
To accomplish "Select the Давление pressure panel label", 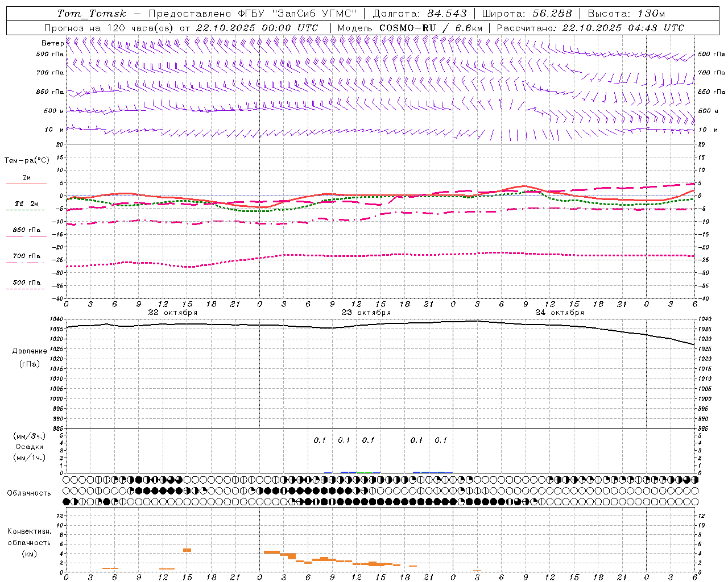I will [30, 351].
